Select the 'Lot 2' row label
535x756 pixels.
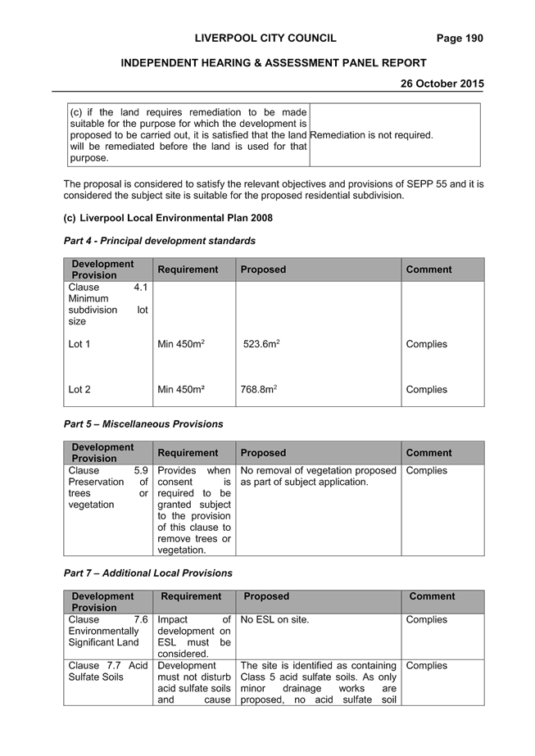(x=79, y=389)
